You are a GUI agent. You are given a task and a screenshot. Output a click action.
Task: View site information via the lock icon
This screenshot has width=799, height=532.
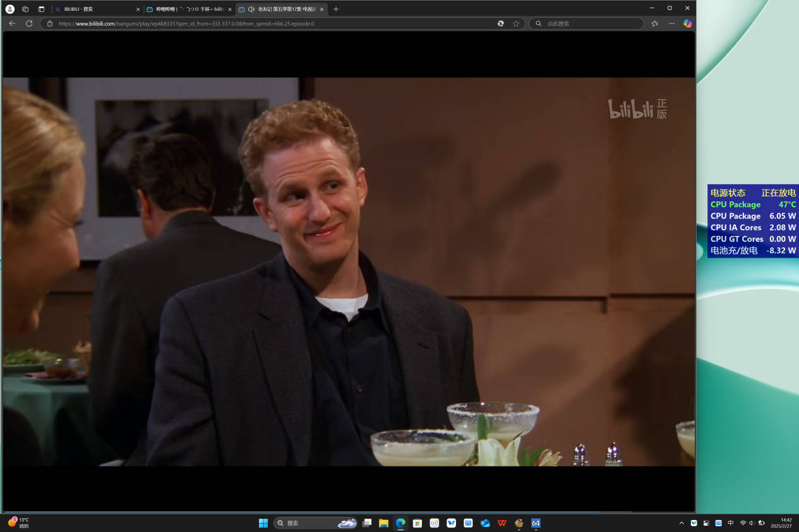[50, 23]
